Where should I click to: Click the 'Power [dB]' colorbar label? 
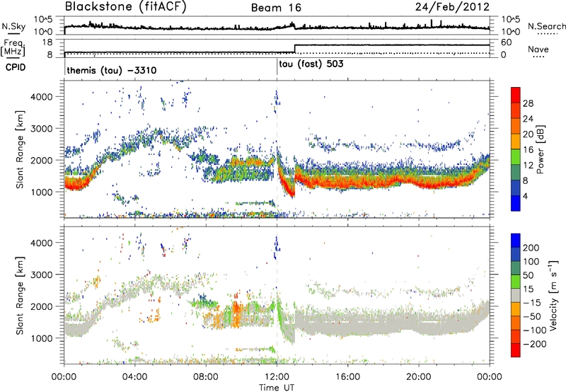pyautogui.click(x=540, y=149)
